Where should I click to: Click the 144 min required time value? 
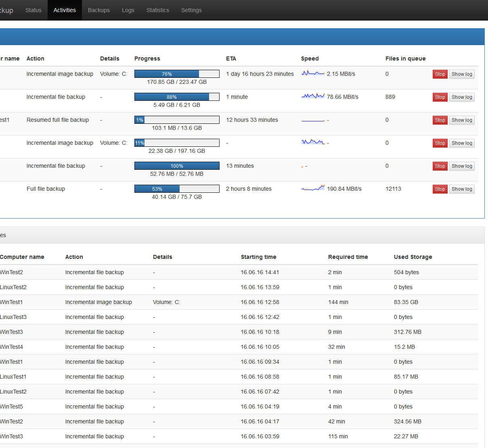(x=338, y=302)
